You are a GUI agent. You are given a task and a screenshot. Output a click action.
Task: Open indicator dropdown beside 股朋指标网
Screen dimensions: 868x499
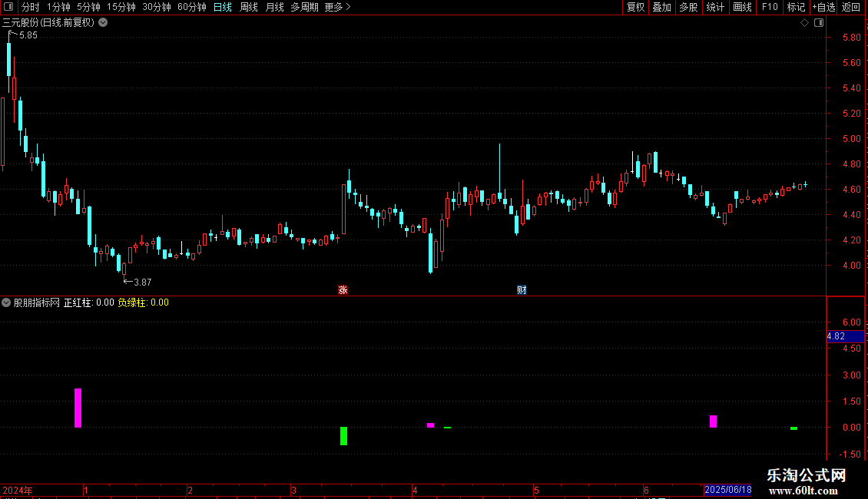click(x=6, y=302)
